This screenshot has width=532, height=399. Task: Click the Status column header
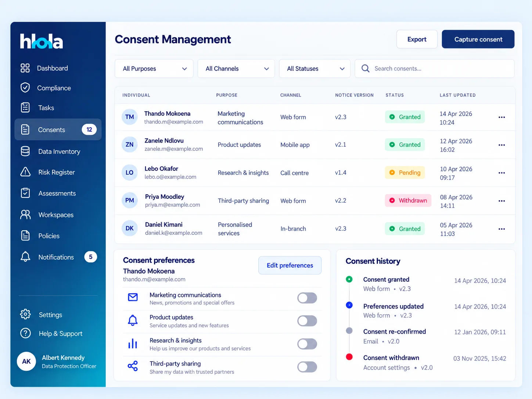pyautogui.click(x=395, y=95)
